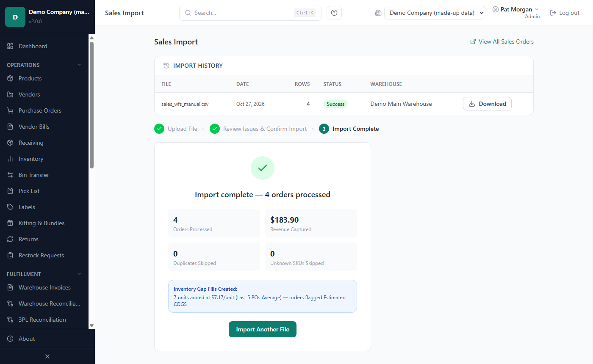Click the Receiving package icon

pos(10,143)
